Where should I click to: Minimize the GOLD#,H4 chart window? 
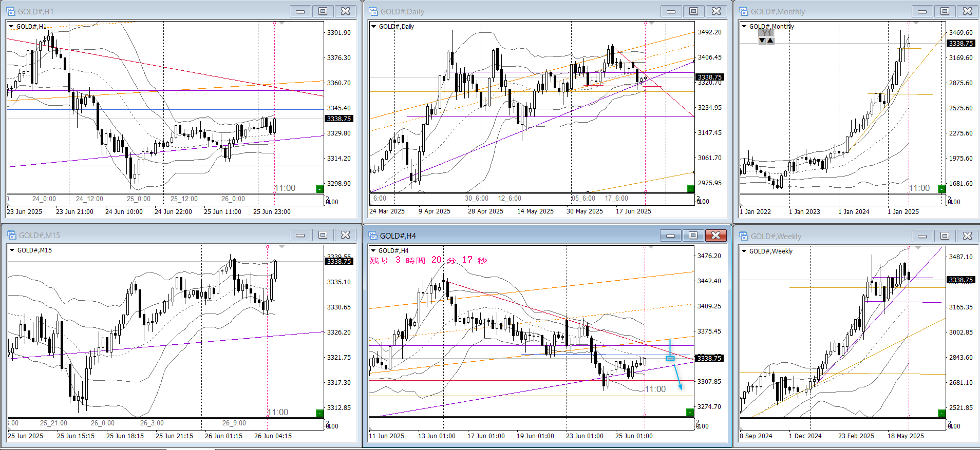click(x=671, y=236)
